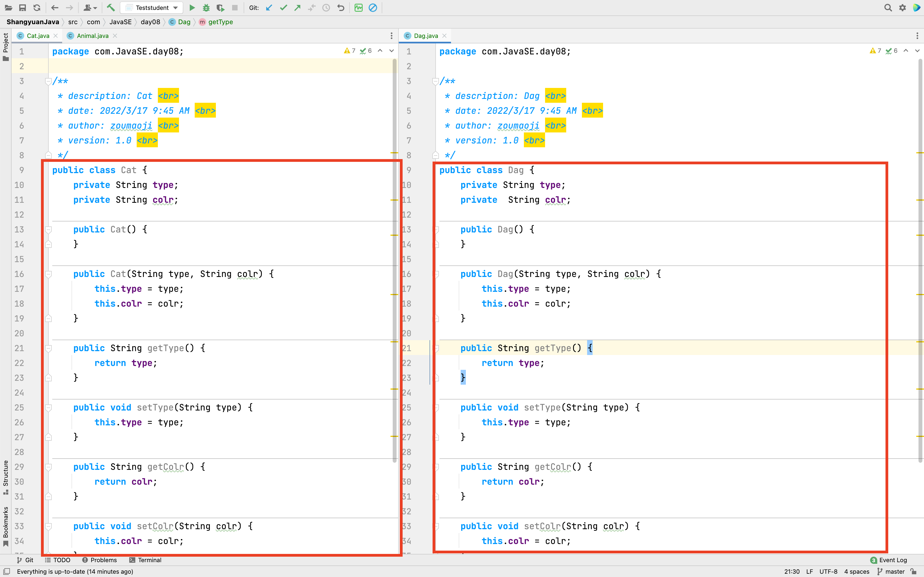Run Teststudent with the green play icon
The height and width of the screenshot is (577, 924).
click(192, 8)
